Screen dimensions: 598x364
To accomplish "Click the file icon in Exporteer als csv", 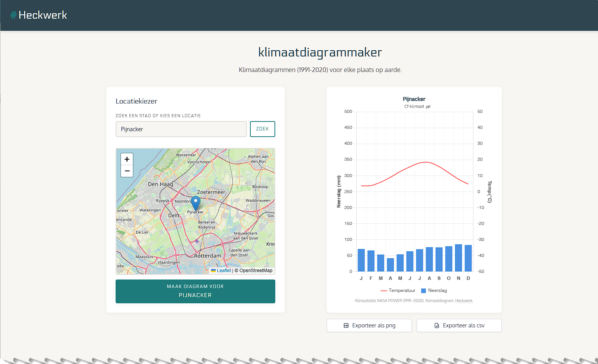I will point(437,325).
